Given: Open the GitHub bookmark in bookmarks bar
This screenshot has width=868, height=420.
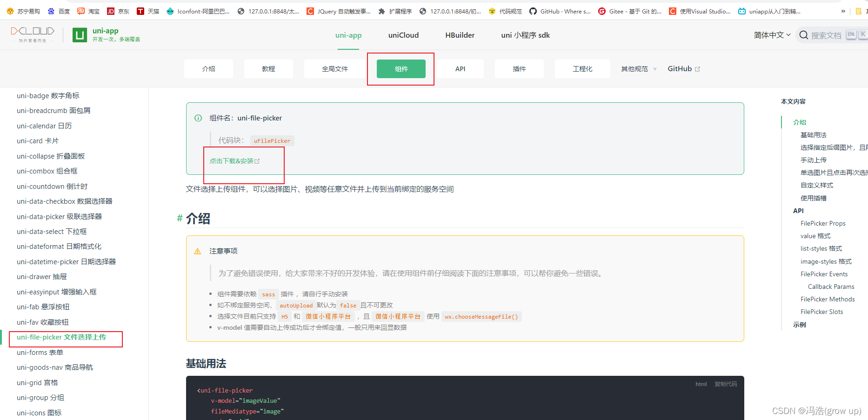Looking at the screenshot, I should (x=560, y=11).
